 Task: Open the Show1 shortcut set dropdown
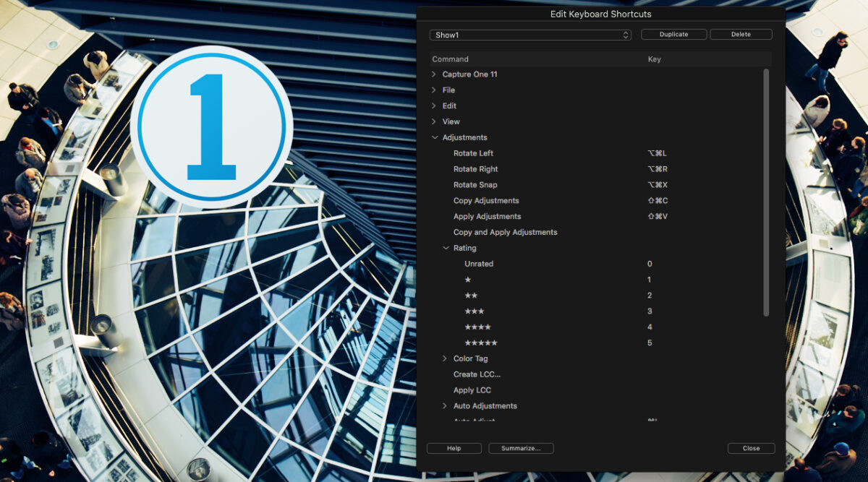coord(530,34)
